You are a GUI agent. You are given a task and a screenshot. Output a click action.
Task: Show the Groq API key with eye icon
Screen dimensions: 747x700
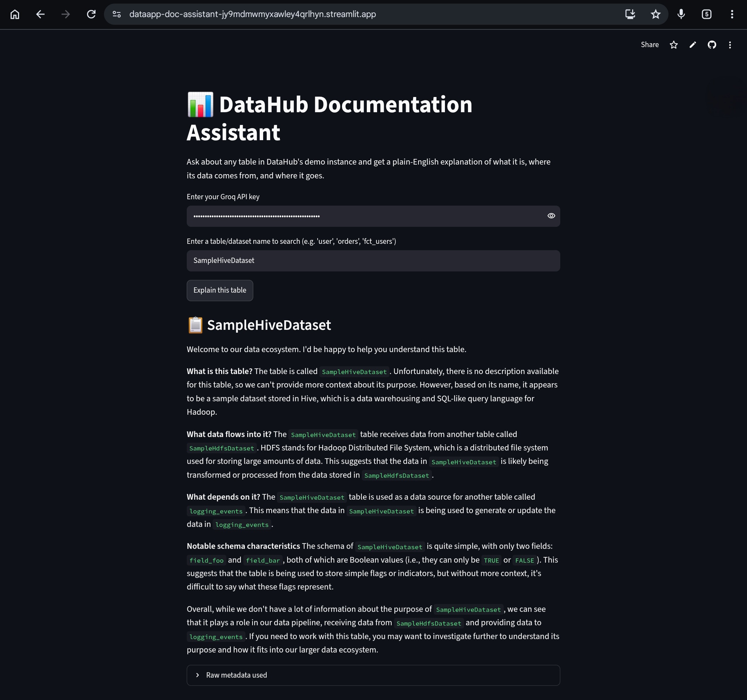[551, 216]
